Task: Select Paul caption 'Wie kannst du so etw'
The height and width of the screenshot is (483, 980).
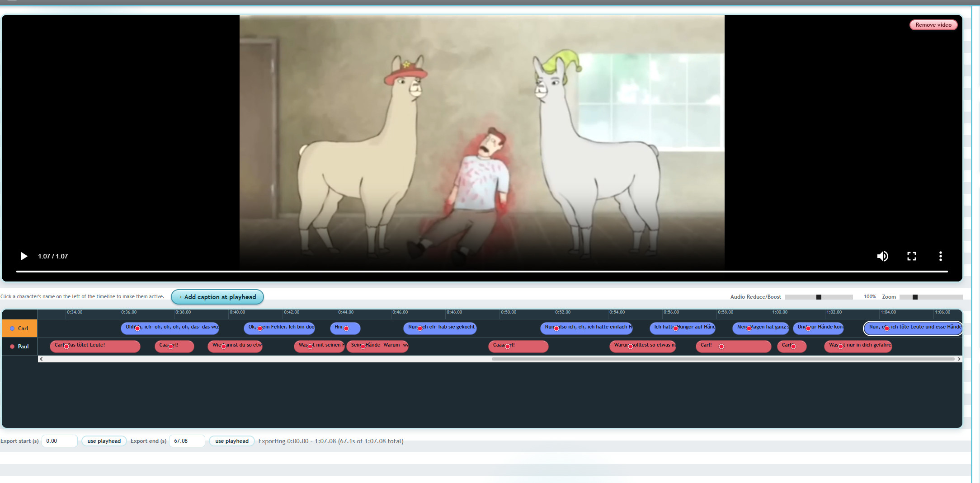Action: 235,346
